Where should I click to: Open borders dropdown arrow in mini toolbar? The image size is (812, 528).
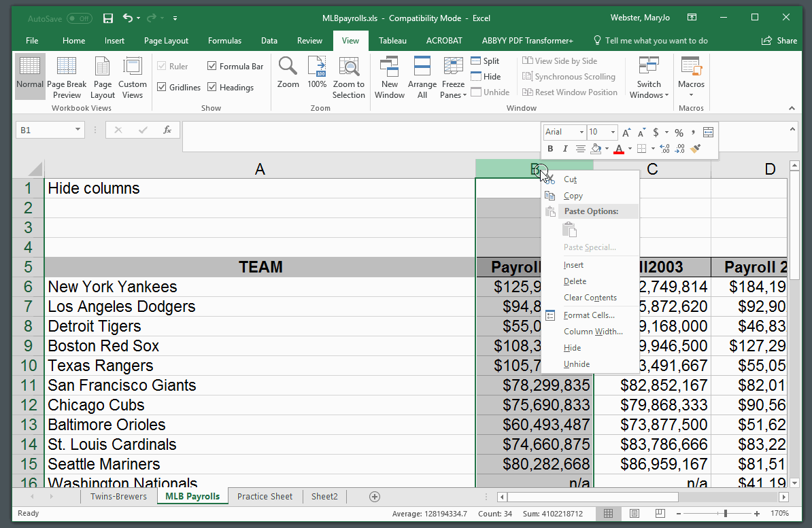pyautogui.click(x=653, y=149)
